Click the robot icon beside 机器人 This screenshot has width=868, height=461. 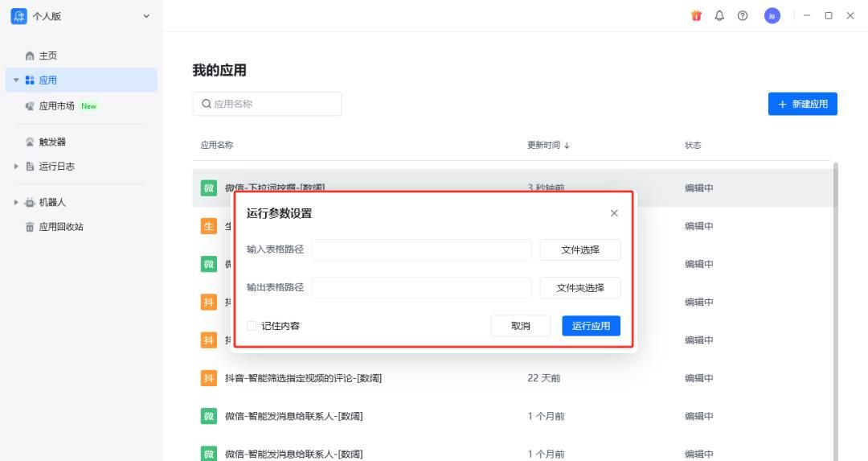[30, 202]
